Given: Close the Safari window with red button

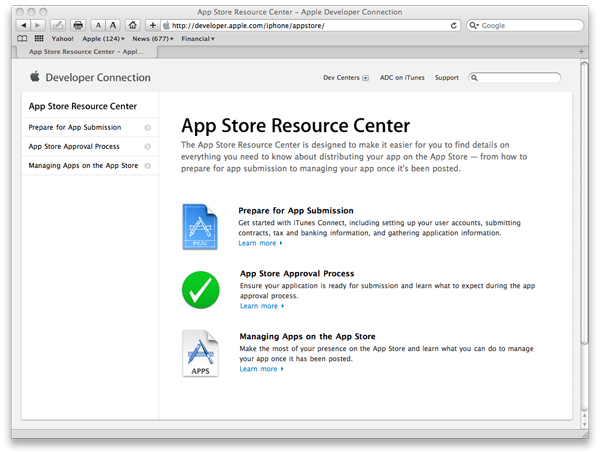Looking at the screenshot, I should pyautogui.click(x=20, y=12).
